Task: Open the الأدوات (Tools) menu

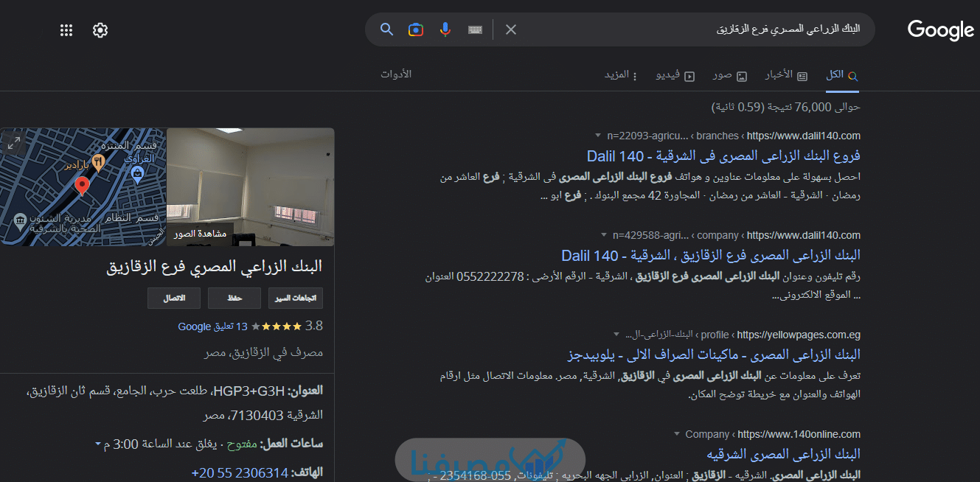Action: (x=397, y=74)
